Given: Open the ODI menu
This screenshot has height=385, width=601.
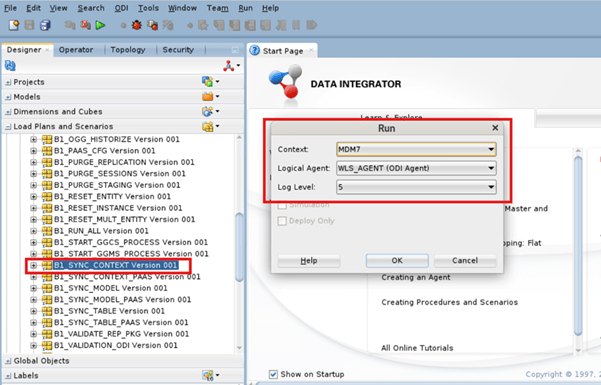Looking at the screenshot, I should [x=122, y=8].
